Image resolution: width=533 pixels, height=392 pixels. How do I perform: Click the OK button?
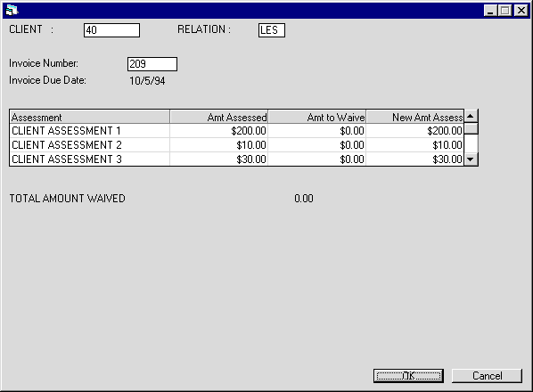pos(408,376)
